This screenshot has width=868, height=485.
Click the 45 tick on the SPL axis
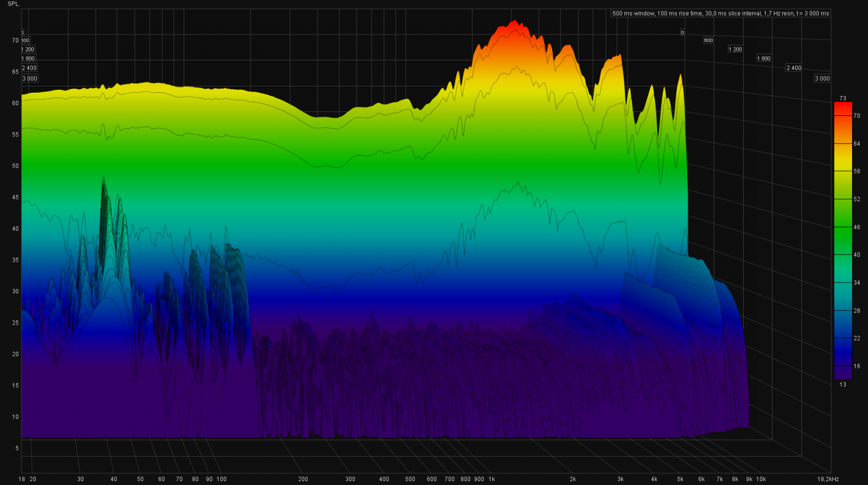(x=15, y=197)
